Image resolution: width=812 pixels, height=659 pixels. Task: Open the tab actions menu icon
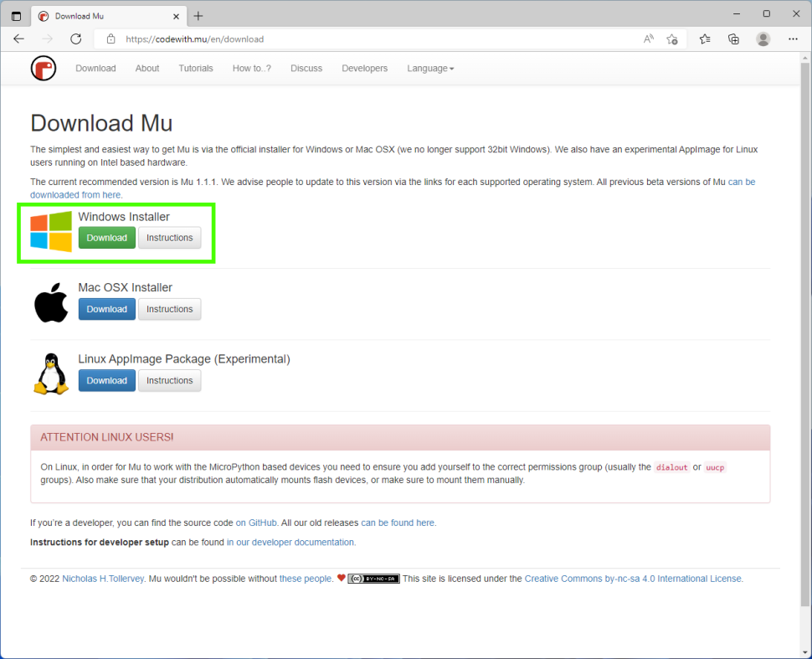coord(16,16)
